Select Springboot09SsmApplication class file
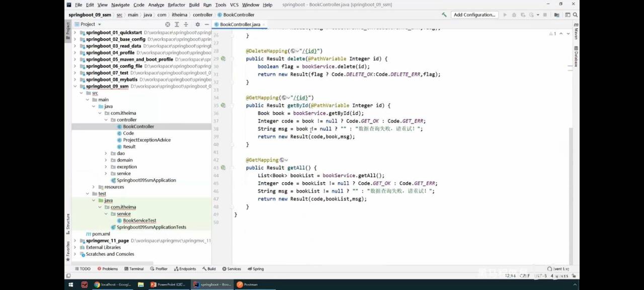The image size is (644, 290). pyautogui.click(x=146, y=180)
